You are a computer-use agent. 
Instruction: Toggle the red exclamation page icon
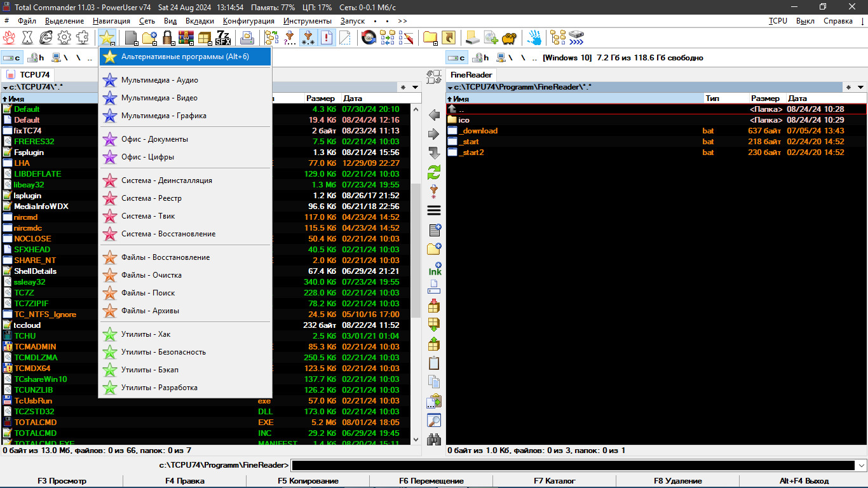tap(327, 37)
